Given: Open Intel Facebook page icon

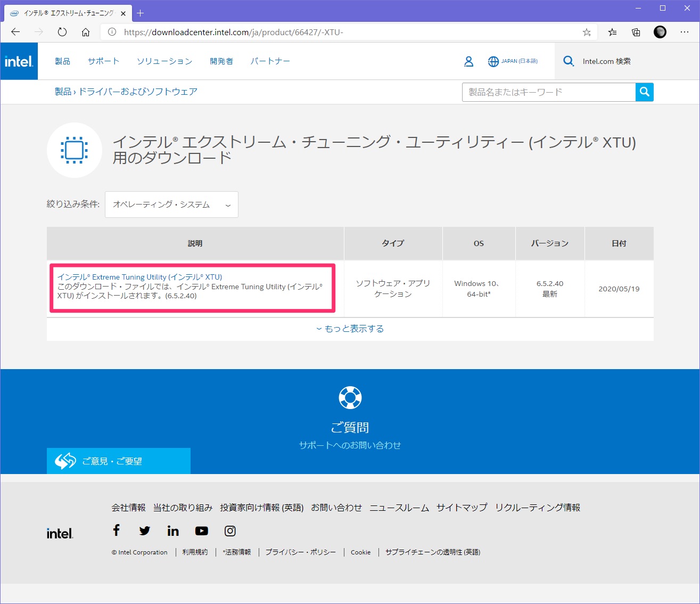Looking at the screenshot, I should (117, 530).
